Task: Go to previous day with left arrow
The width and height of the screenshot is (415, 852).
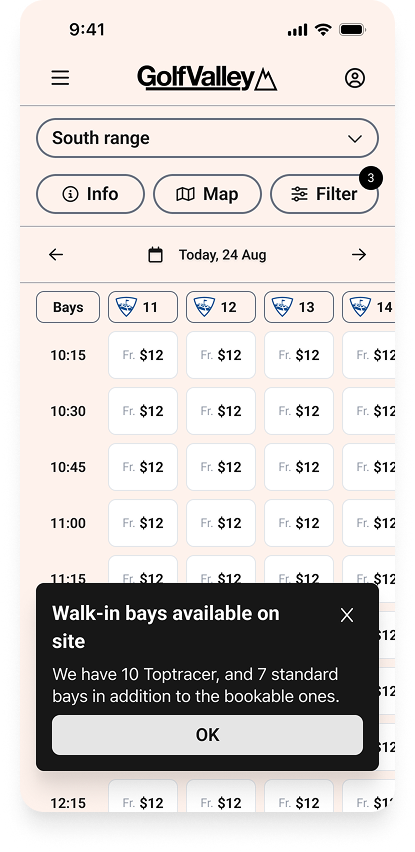Action: (56, 254)
